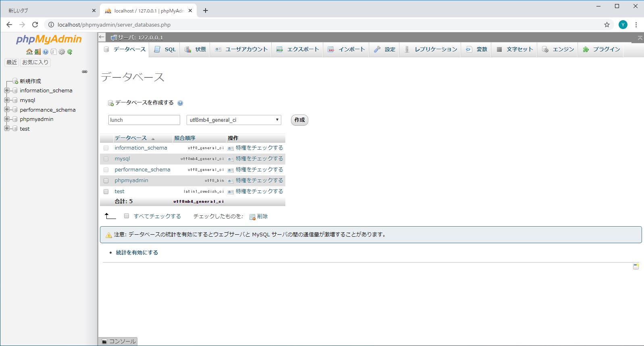Click the お気に入り button in sidebar
This screenshot has height=346, width=644.
pyautogui.click(x=35, y=62)
